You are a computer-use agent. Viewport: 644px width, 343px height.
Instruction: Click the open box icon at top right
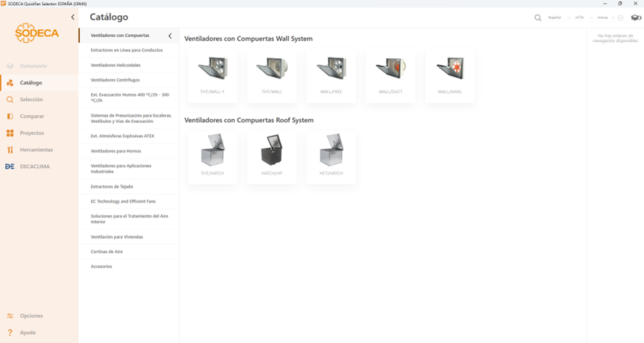tap(635, 17)
